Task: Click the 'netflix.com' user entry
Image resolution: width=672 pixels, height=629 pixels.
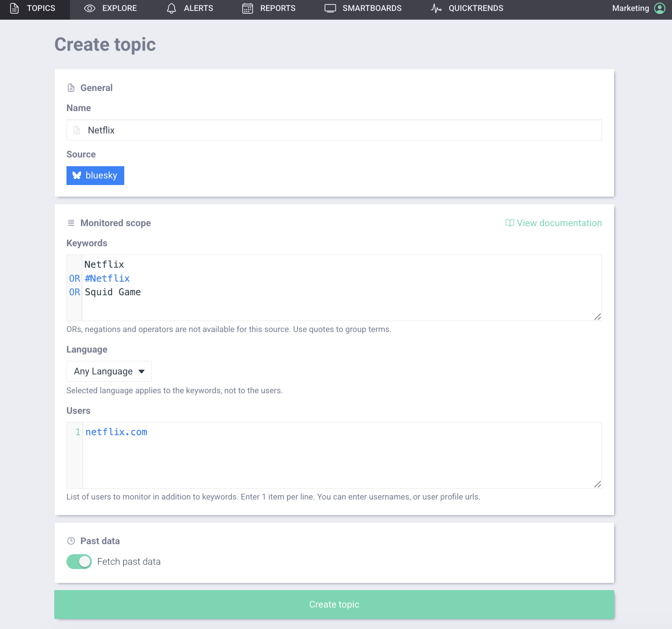Action: coord(116,432)
